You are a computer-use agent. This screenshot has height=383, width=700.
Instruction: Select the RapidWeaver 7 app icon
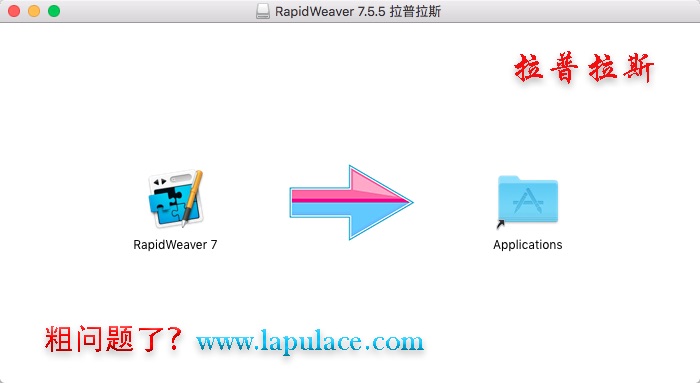pyautogui.click(x=175, y=198)
